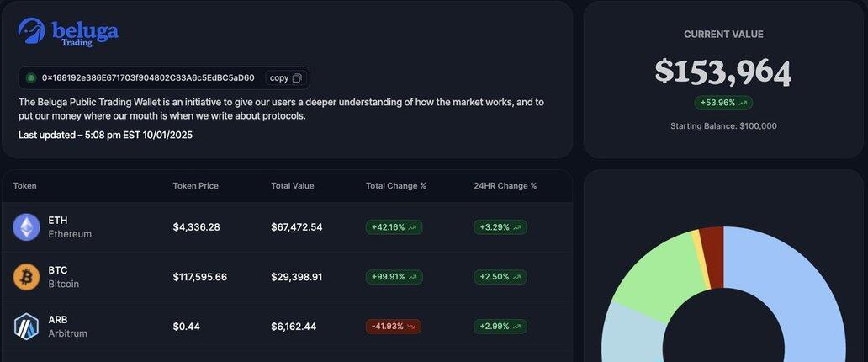868x362 pixels.
Task: Sort by the 24HR Change % column header
Action: pos(505,186)
